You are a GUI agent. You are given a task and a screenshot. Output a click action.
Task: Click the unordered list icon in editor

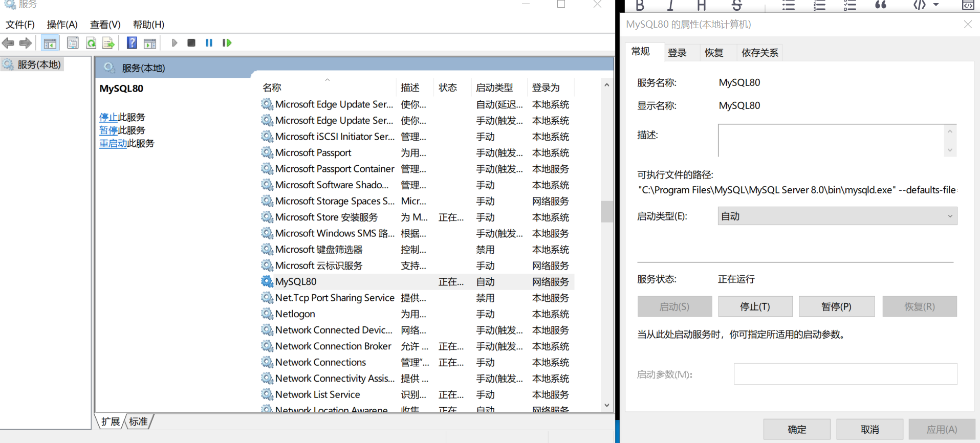click(x=788, y=6)
